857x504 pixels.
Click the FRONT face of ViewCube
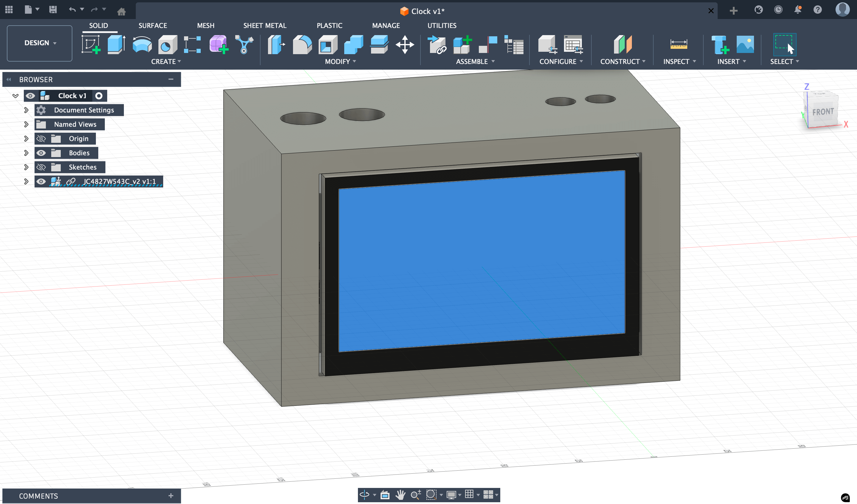pyautogui.click(x=823, y=112)
